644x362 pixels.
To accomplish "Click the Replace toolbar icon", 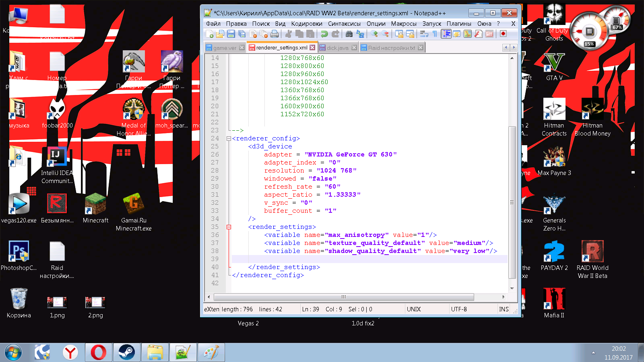I will coord(360,34).
